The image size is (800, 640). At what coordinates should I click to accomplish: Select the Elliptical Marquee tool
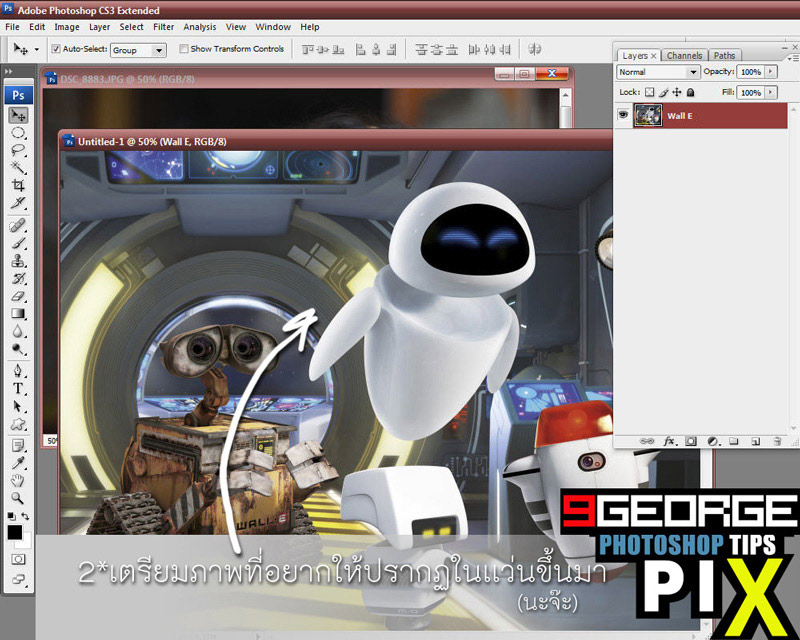coord(18,133)
